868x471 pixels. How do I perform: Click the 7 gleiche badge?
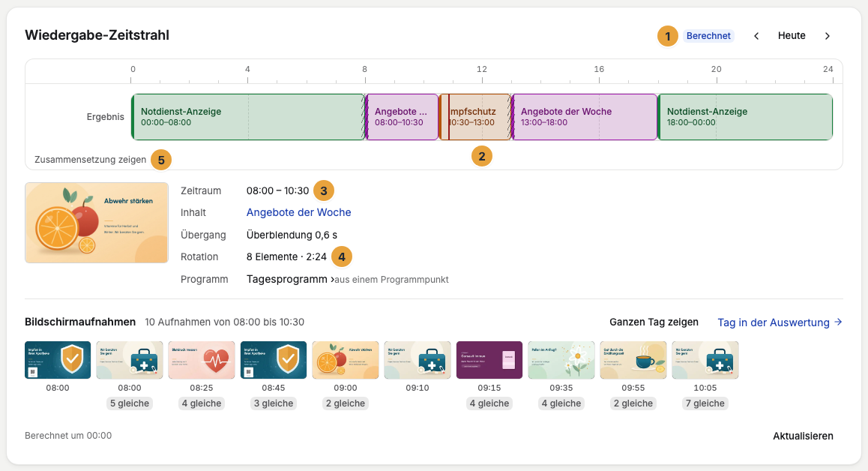705,403
